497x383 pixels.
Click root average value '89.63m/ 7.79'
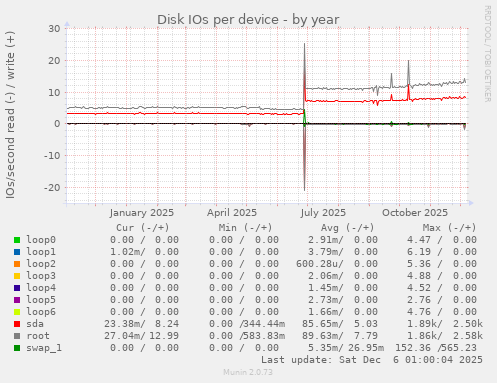[340, 336]
